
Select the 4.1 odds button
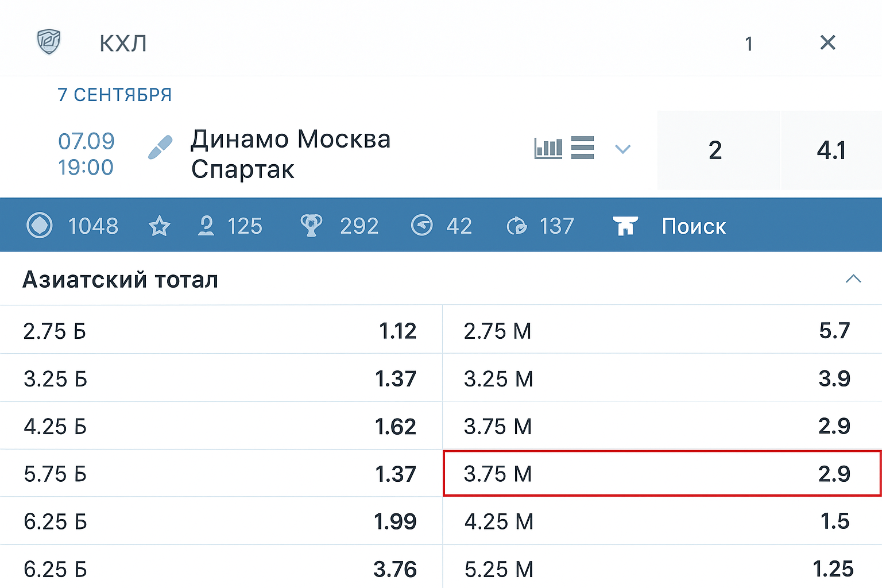pyautogui.click(x=831, y=150)
